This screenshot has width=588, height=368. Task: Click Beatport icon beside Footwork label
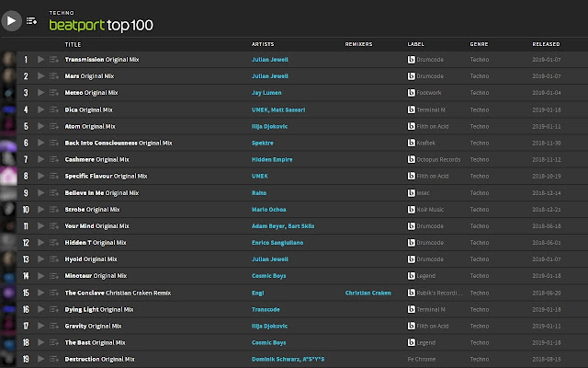click(413, 93)
